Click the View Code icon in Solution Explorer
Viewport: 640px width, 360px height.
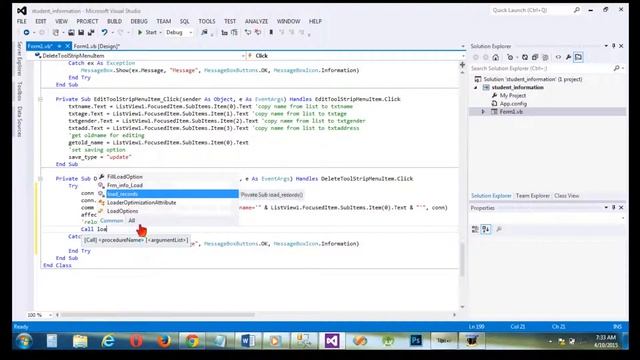558,57
